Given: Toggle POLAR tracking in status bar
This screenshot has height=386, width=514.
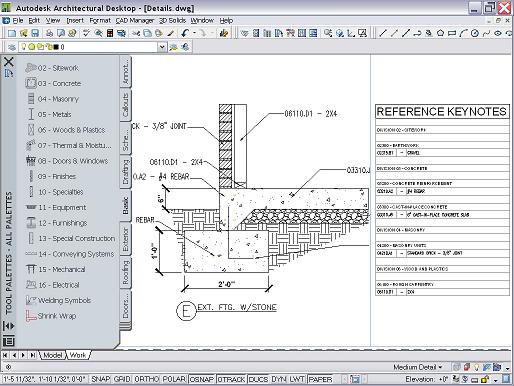Looking at the screenshot, I should click(174, 379).
